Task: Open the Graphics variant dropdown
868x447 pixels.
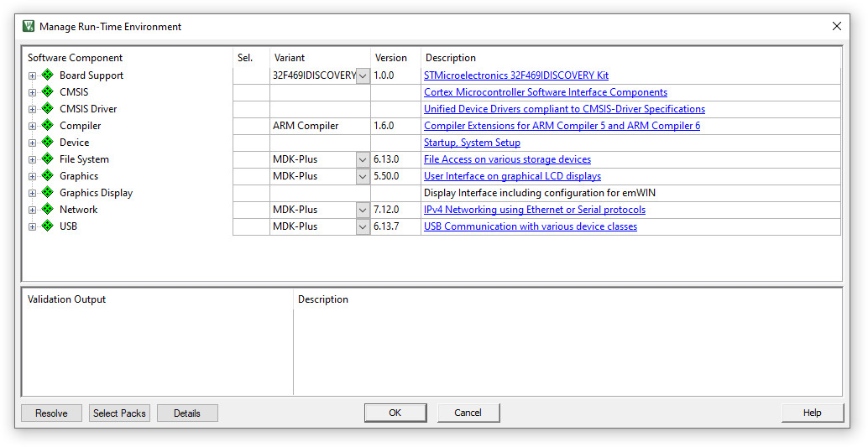Action: point(363,176)
